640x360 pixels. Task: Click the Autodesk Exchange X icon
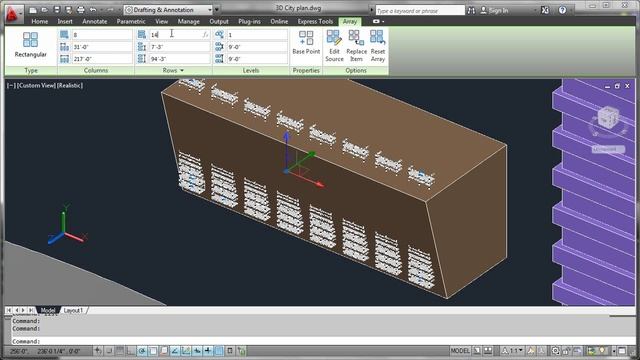click(x=545, y=10)
